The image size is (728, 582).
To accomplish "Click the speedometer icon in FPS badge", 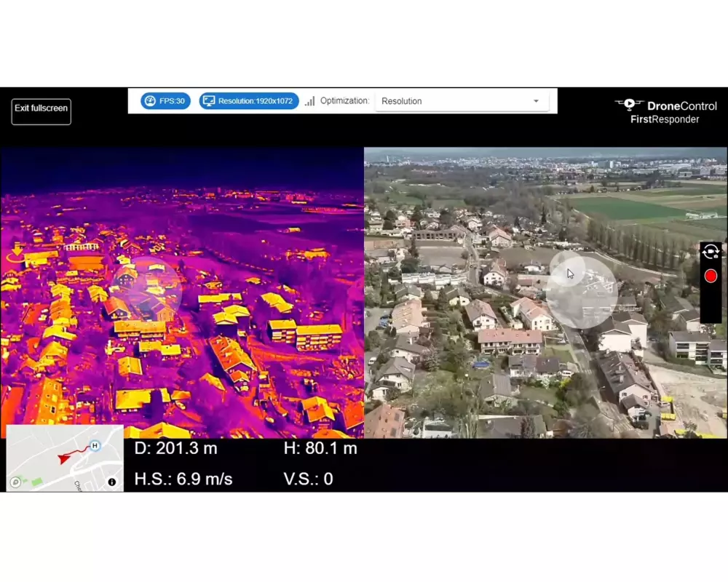I will pos(150,101).
